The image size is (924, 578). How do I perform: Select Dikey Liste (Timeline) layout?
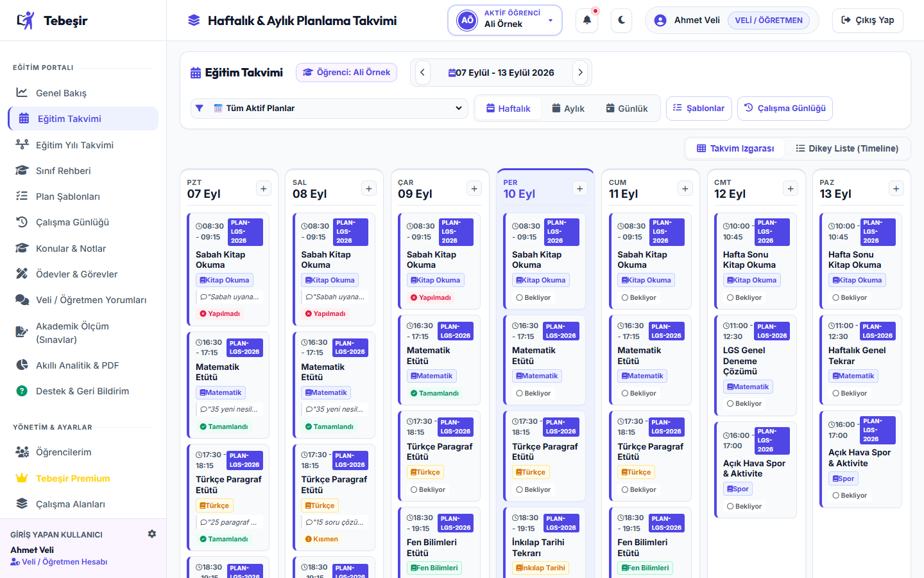click(x=846, y=148)
